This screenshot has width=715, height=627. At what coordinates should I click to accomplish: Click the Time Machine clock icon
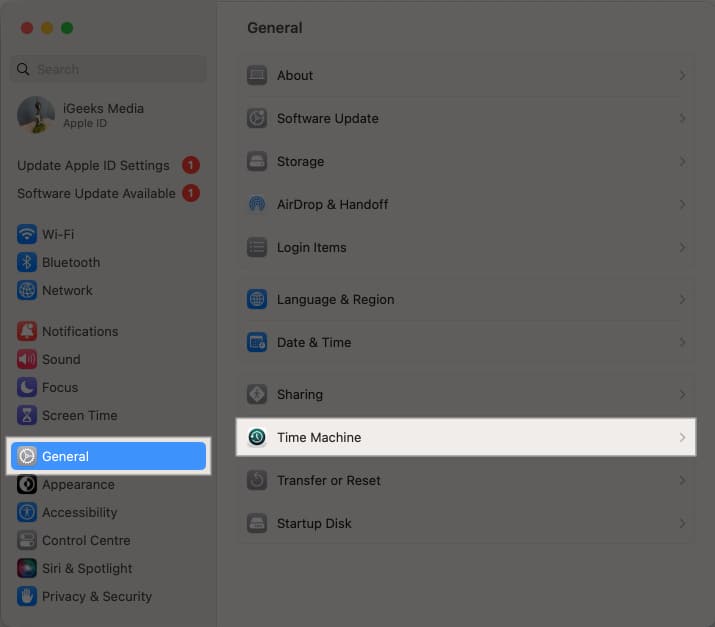pos(257,437)
